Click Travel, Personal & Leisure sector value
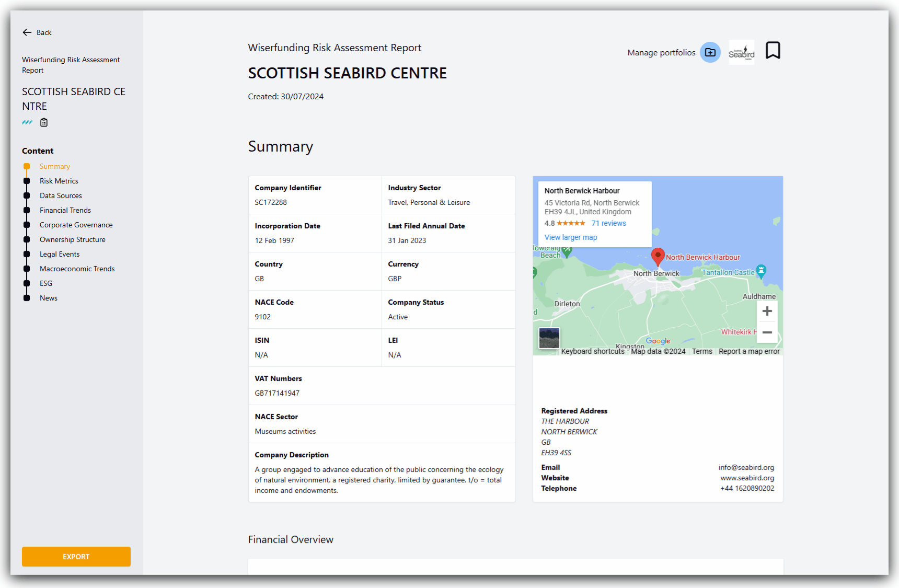The width and height of the screenshot is (899, 588). point(429,202)
